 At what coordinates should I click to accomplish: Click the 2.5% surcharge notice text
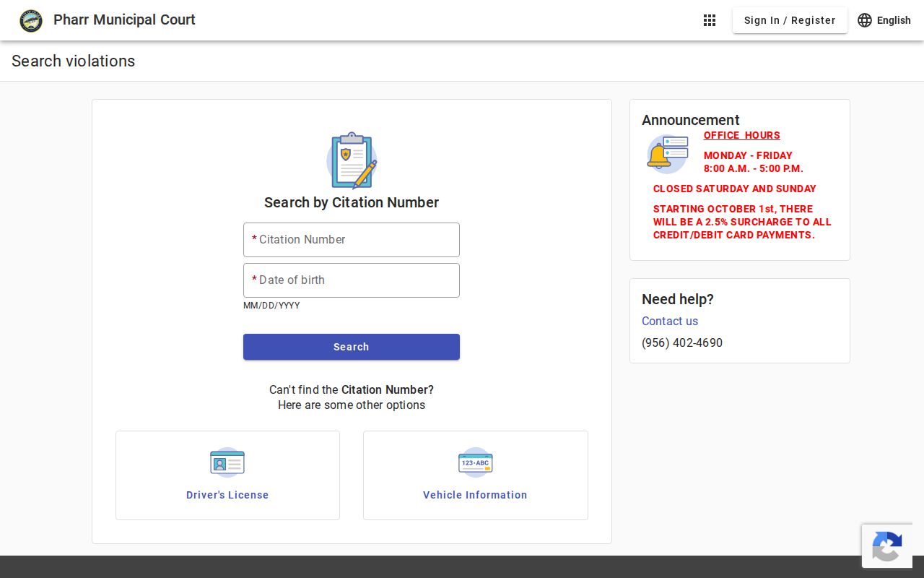742,222
